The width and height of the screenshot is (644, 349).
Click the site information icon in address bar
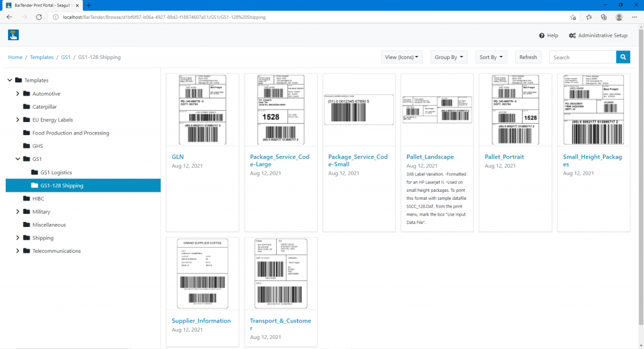[x=56, y=17]
